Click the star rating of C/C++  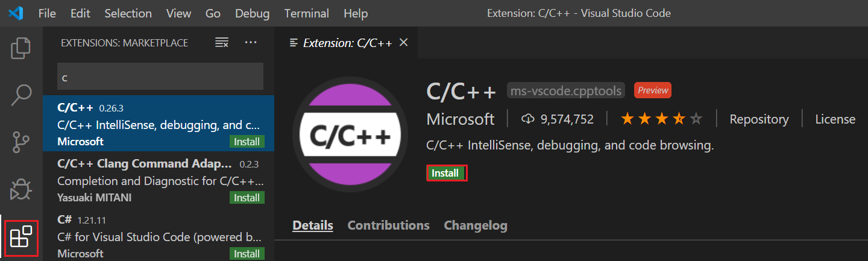point(662,119)
